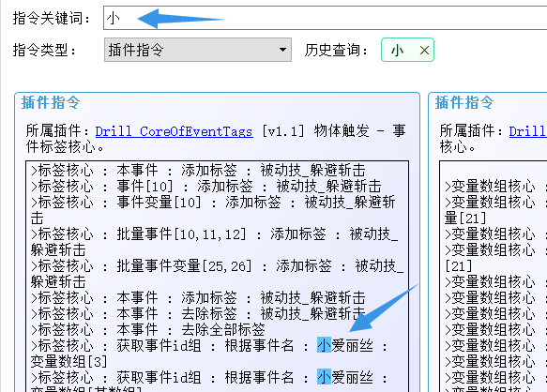Open the Drill plugin link in right panel
Image resolution: width=547 pixels, height=392 pixels.
[528, 131]
